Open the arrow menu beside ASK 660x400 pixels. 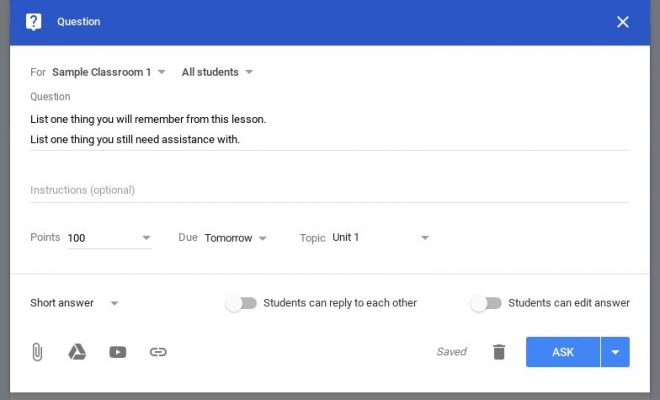[615, 352]
